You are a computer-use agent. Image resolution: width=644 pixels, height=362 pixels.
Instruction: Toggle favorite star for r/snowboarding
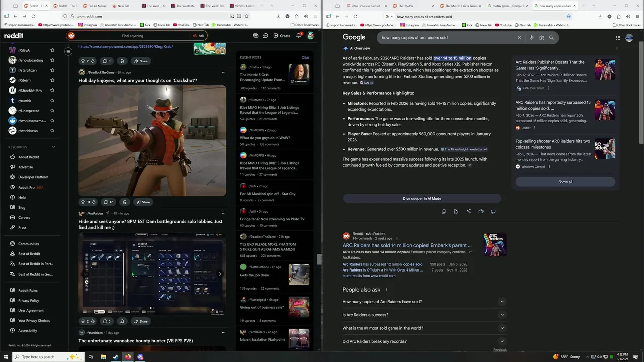52,60
